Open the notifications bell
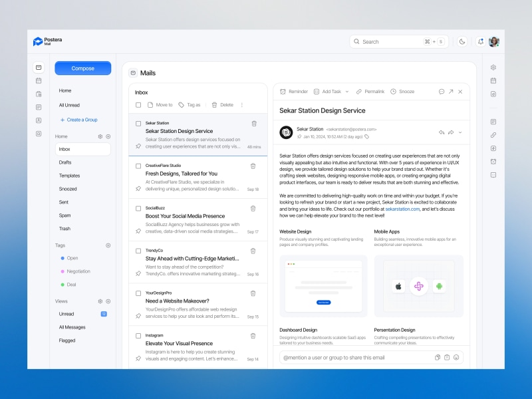 click(480, 42)
